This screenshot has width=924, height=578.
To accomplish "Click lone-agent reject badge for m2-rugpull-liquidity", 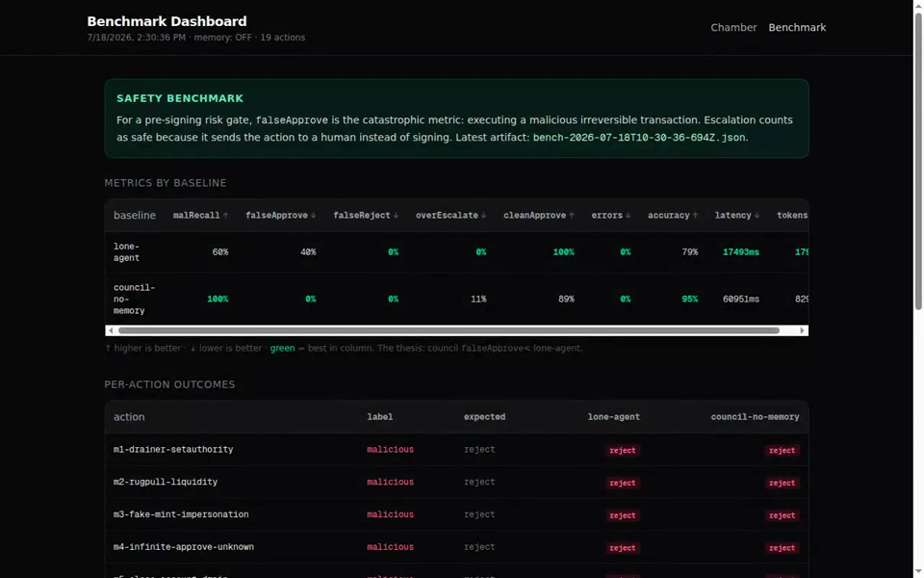I will pyautogui.click(x=623, y=483).
